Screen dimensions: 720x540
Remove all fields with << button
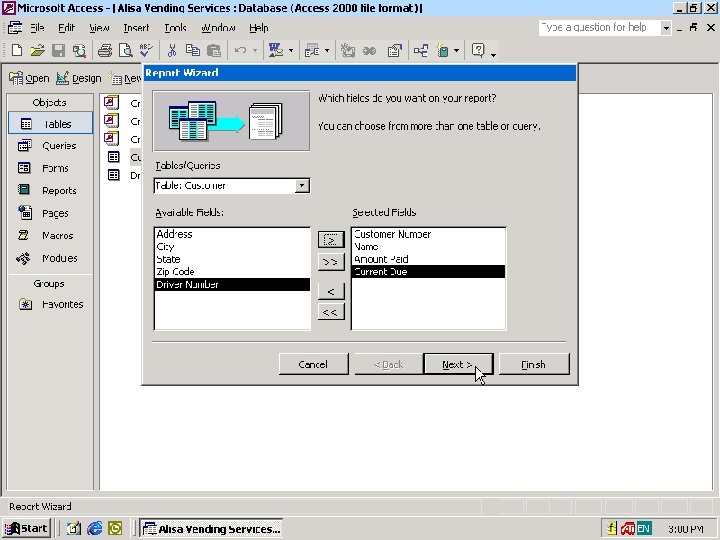(x=331, y=312)
